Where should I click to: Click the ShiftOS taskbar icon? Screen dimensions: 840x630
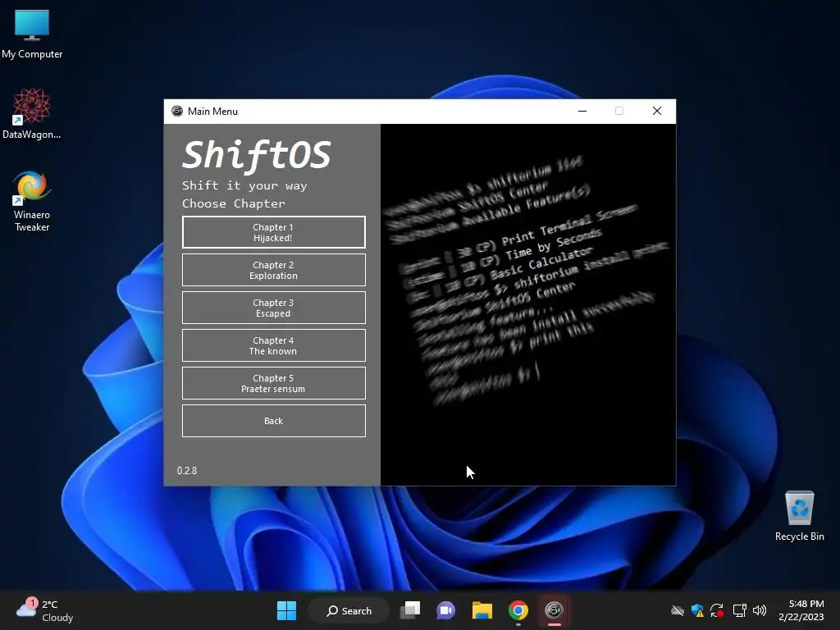point(554,610)
